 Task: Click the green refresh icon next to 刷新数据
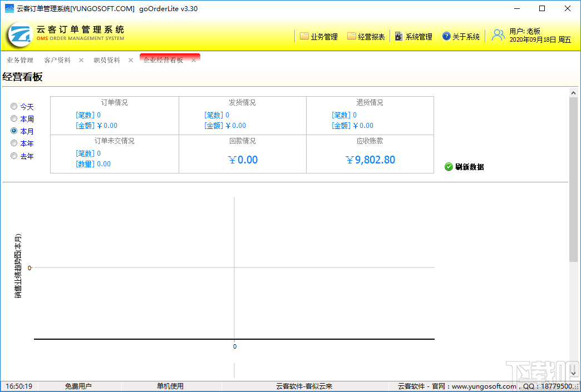448,167
